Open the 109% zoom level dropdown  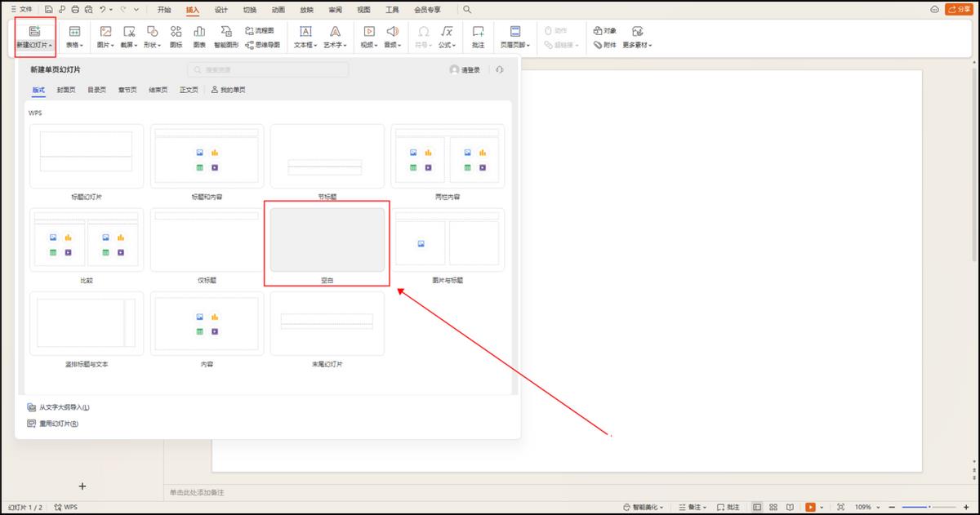[x=866, y=507]
